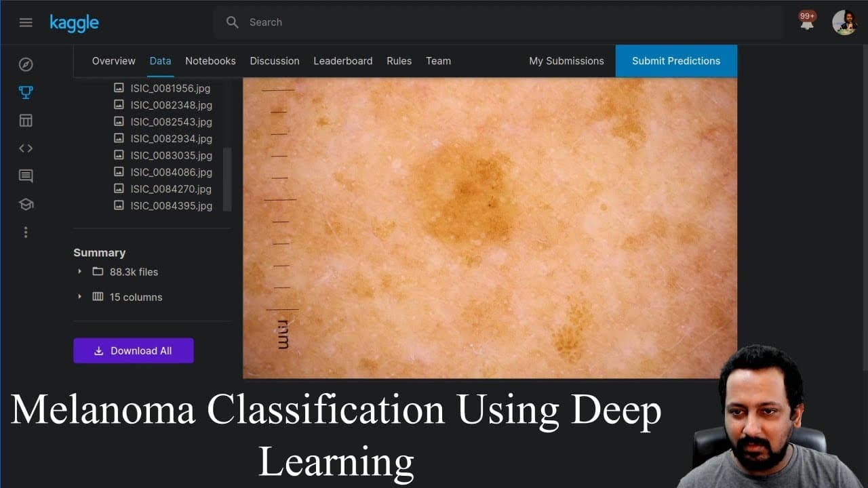Open the three-dot More sidebar icon
This screenshot has width=868, height=488.
(26, 232)
